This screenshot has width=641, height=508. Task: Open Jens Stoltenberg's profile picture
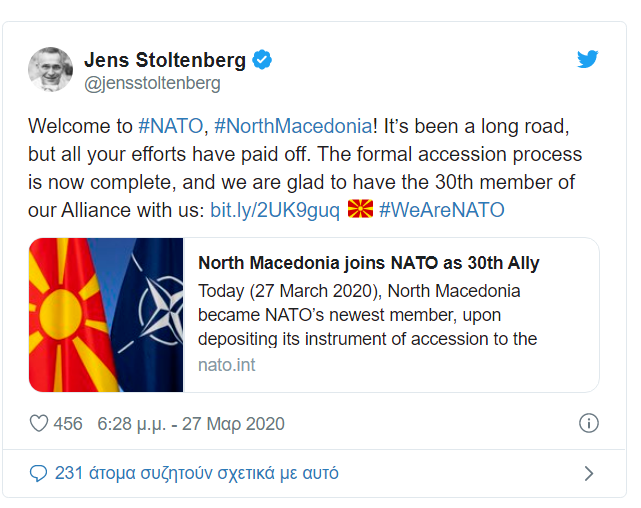click(x=50, y=69)
